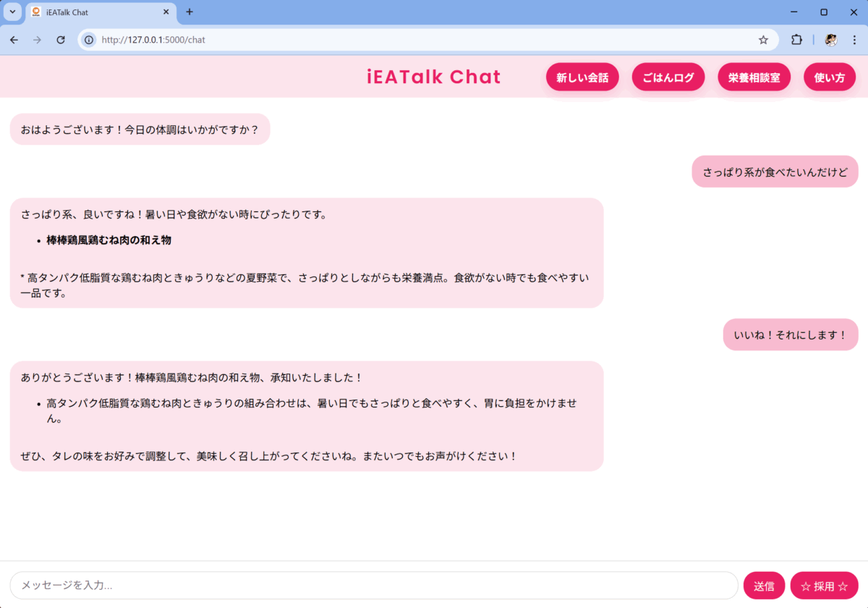Click the ☆ 採用 ☆ button
The width and height of the screenshot is (868, 608).
pyautogui.click(x=824, y=586)
